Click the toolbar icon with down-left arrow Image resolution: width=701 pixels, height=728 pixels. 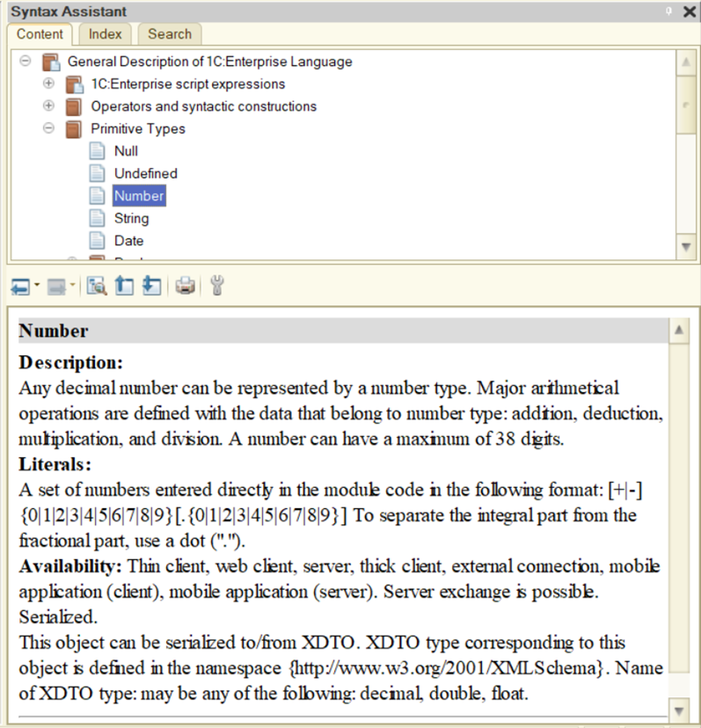coord(151,287)
